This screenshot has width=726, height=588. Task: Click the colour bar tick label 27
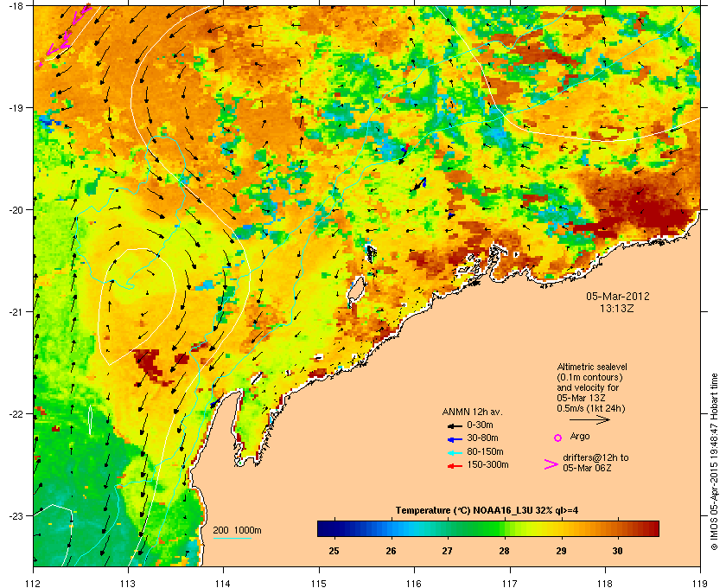pos(448,551)
